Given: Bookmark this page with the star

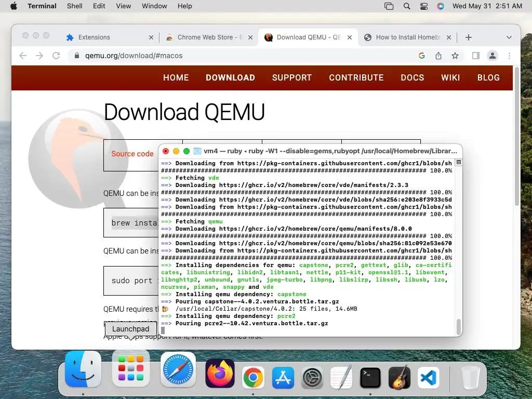Looking at the screenshot, I should tap(455, 56).
